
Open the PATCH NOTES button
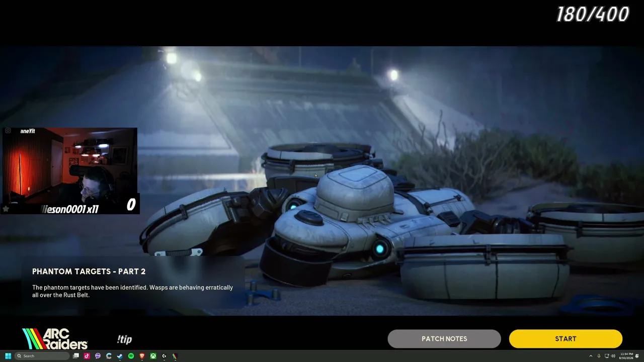[x=444, y=339]
